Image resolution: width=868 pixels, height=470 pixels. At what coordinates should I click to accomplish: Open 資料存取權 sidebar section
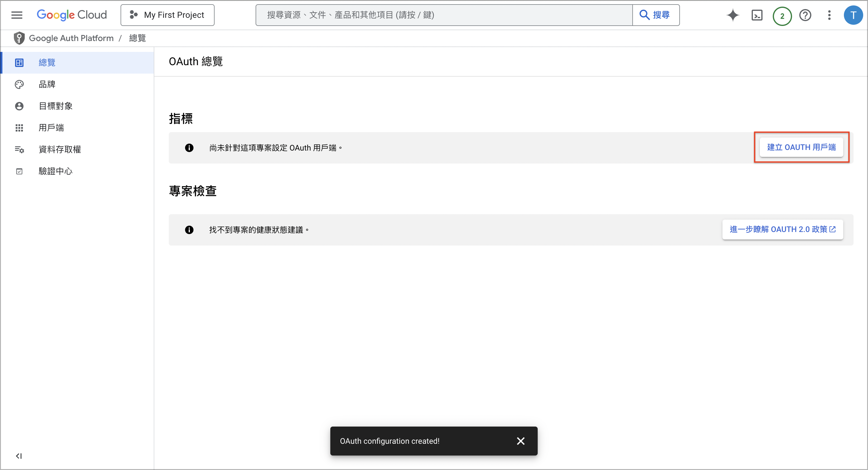click(60, 149)
